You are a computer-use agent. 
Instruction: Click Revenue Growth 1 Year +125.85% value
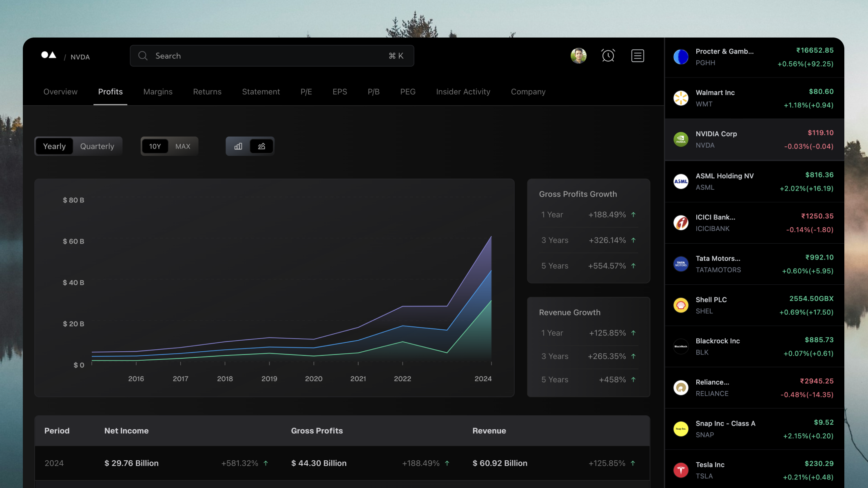607,333
